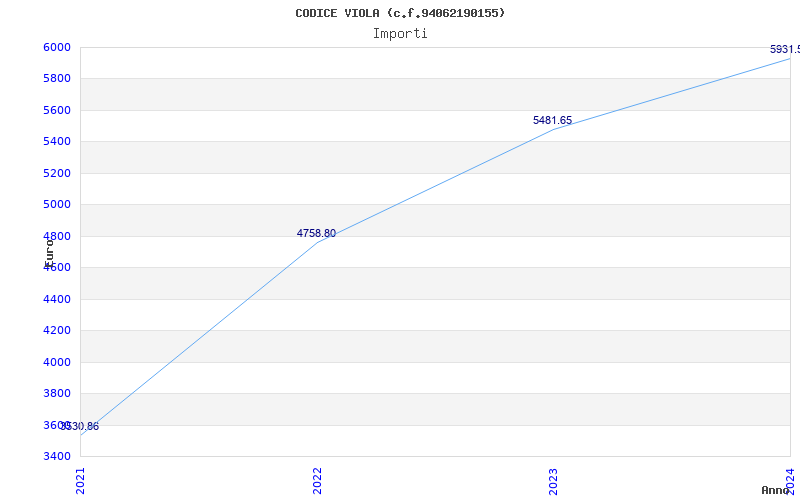Click the 4000 y-axis label
The image size is (800, 500).
click(57, 362)
